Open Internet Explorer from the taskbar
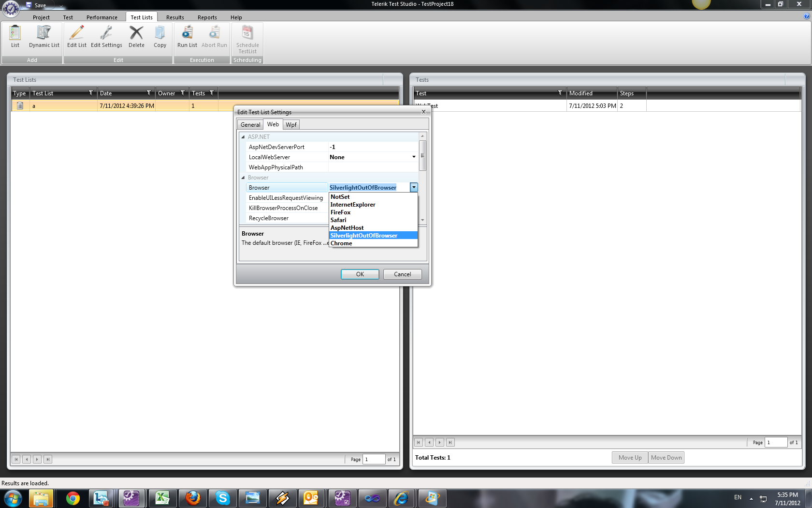Image resolution: width=812 pixels, height=508 pixels. pyautogui.click(x=402, y=498)
